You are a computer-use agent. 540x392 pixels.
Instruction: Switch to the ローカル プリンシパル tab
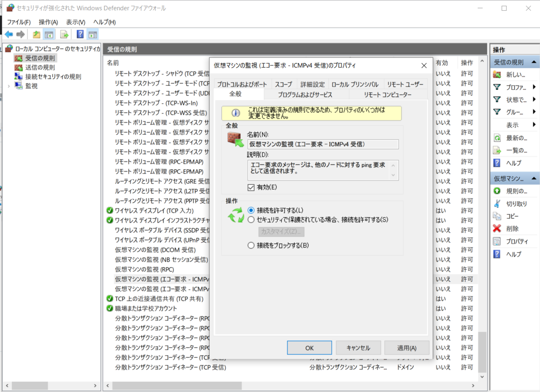(355, 84)
